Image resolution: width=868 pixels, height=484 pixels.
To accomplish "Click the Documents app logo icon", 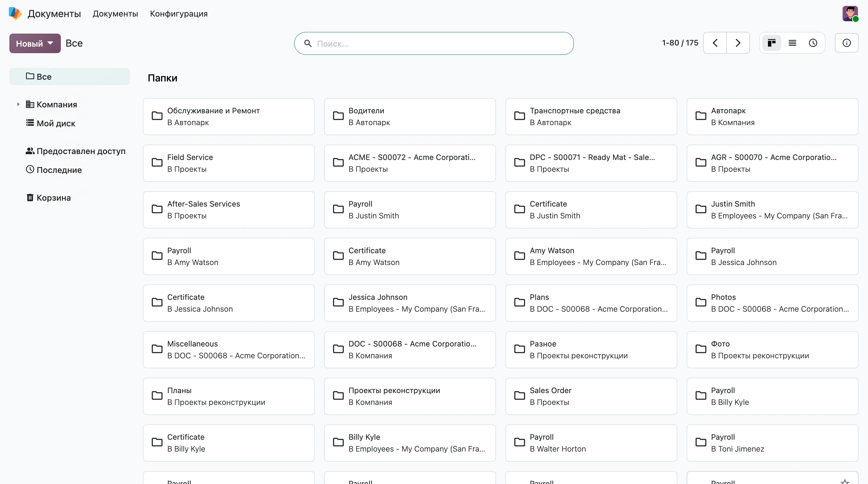I will pos(15,14).
